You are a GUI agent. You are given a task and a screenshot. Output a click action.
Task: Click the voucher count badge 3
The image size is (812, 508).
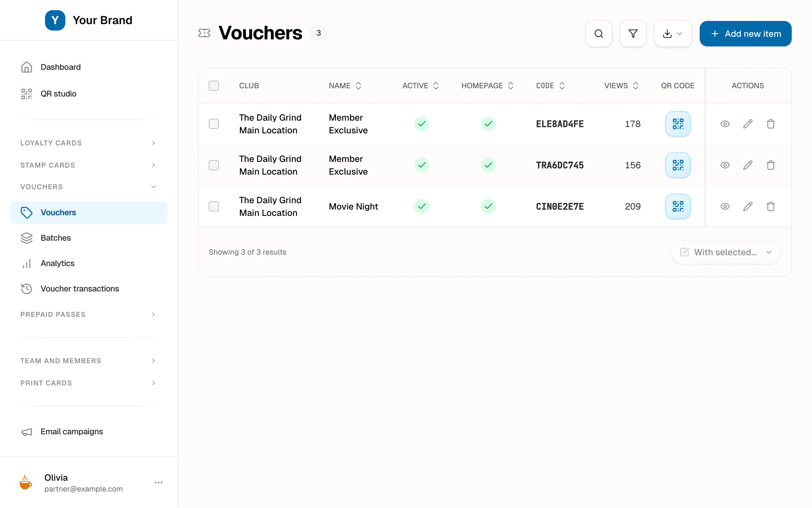[318, 33]
